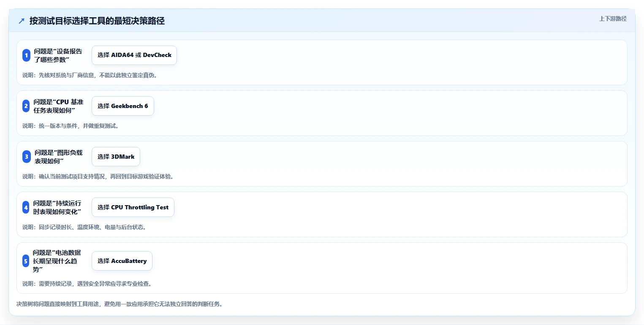Click the question 问题是“持续运行时表现如何变化”
This screenshot has width=644, height=325.
coord(57,207)
